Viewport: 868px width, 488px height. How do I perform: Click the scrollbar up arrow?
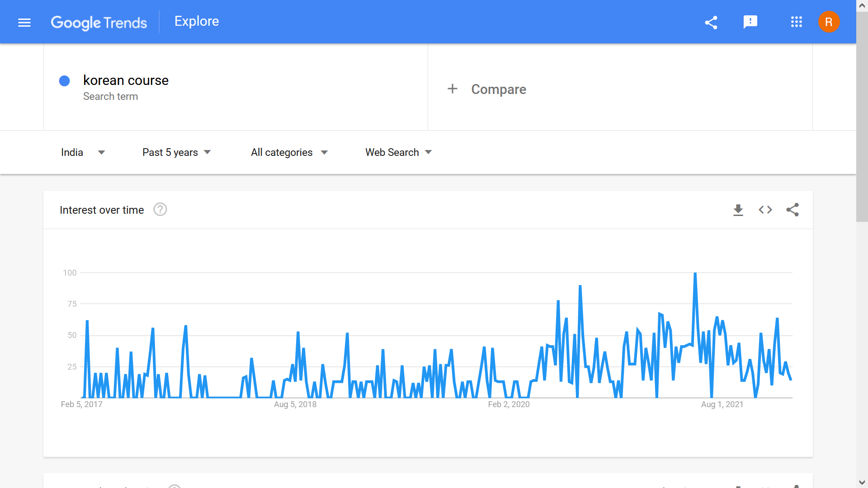click(862, 6)
